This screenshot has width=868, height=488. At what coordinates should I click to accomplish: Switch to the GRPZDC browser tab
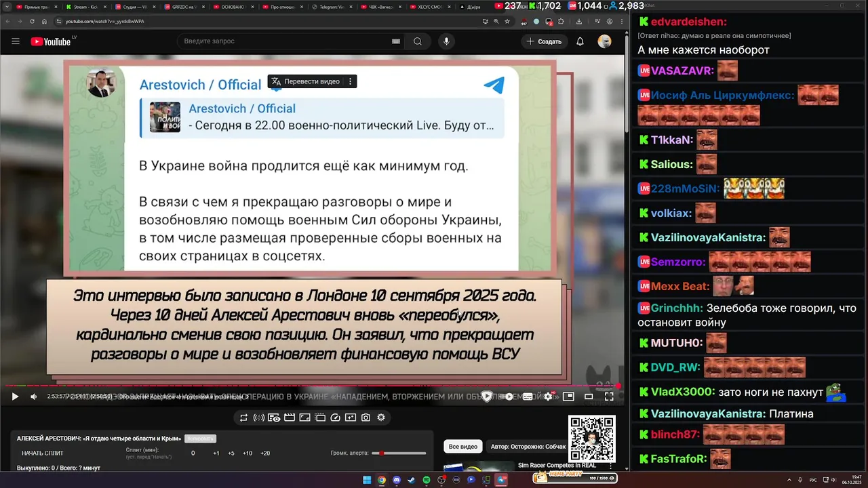184,6
